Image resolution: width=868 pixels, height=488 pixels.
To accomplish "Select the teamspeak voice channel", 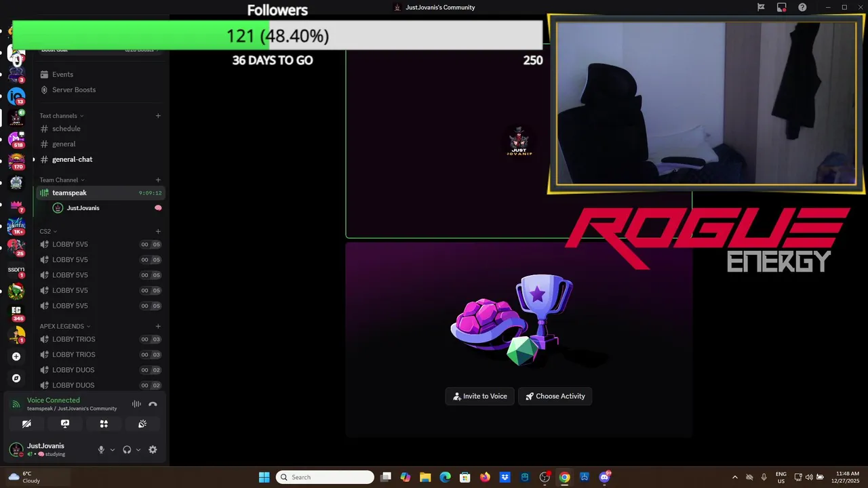I will (x=100, y=193).
